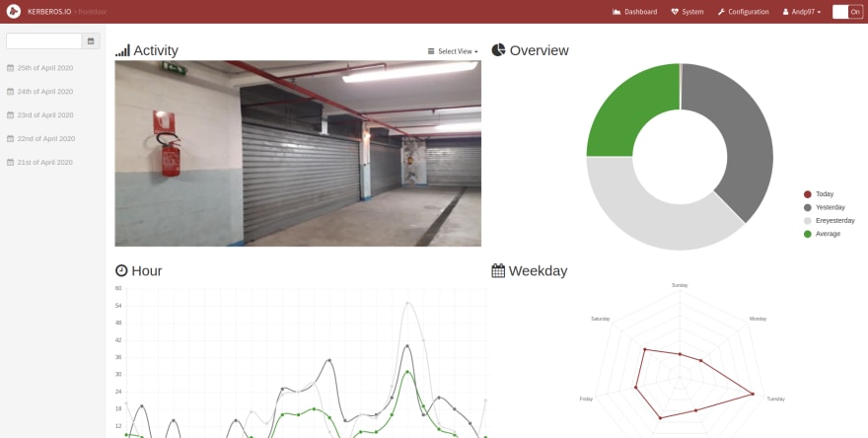Click the Dashboard chart icon in navbar
This screenshot has width=868, height=438.
(616, 12)
